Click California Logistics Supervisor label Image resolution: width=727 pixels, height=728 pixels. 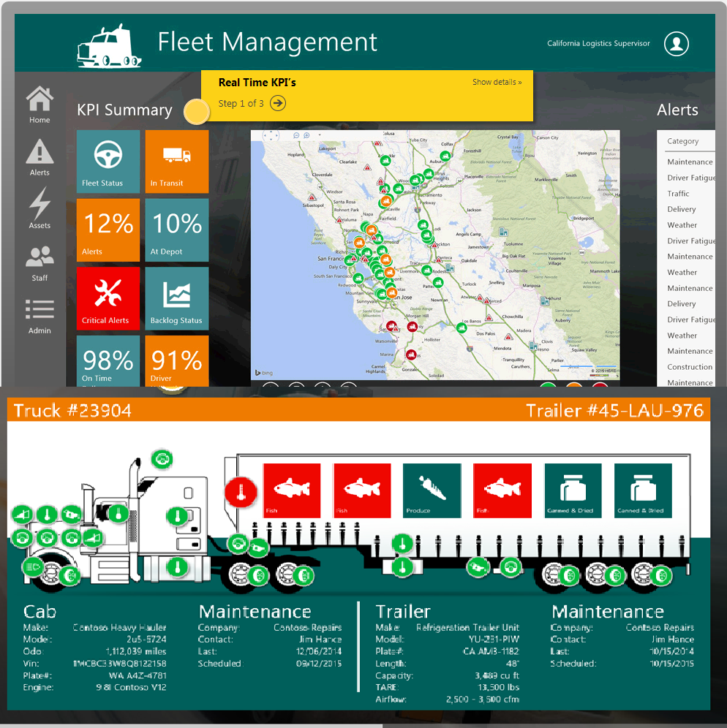(598, 43)
